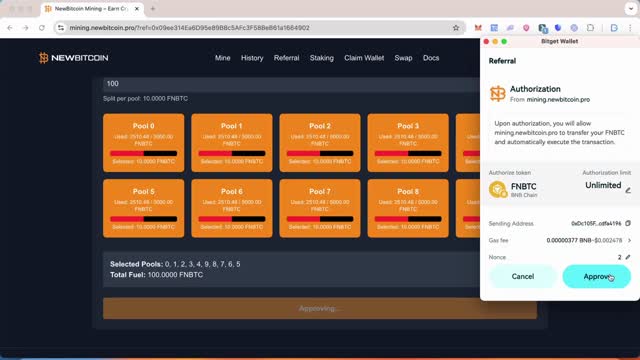The height and width of the screenshot is (360, 640).
Task: Toggle selection of Pool 0 card
Action: point(144,143)
